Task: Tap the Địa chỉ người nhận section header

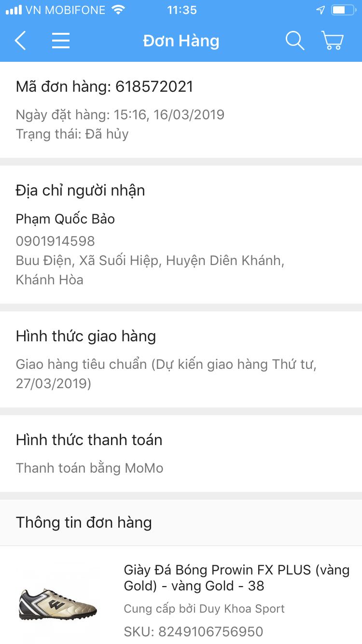Action: pyautogui.click(x=81, y=190)
